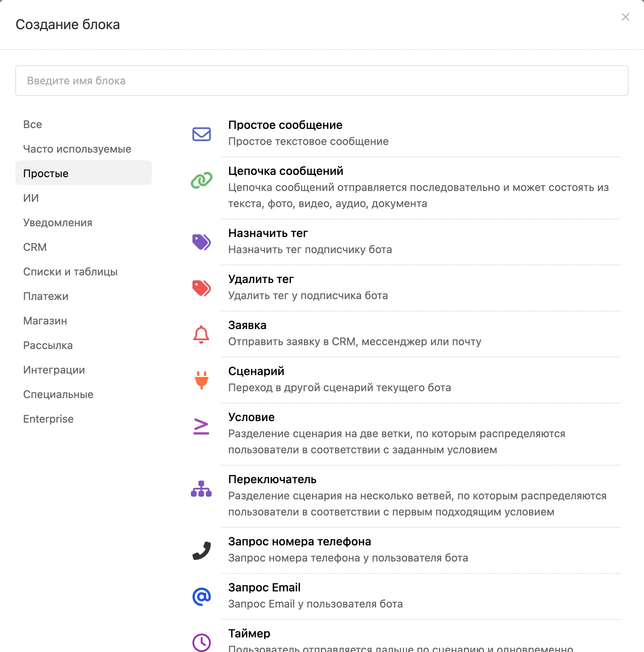Go to Списки и таблицы category
644x652 pixels.
tap(70, 272)
